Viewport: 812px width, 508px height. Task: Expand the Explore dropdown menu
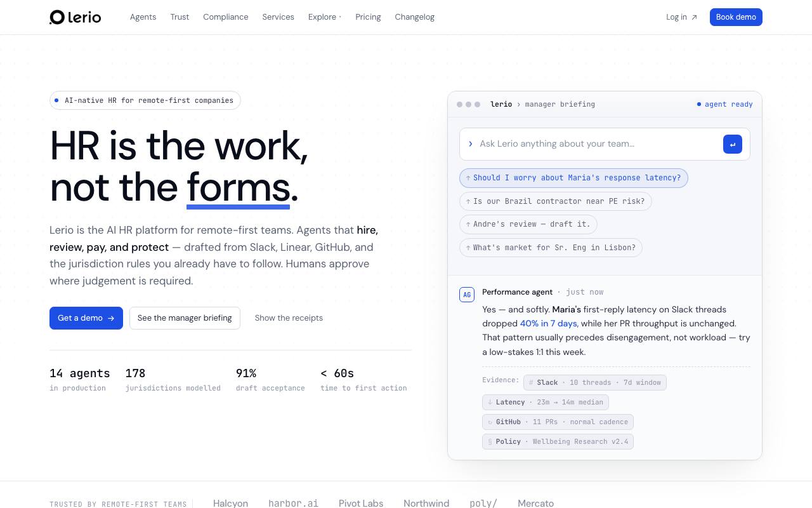point(324,17)
